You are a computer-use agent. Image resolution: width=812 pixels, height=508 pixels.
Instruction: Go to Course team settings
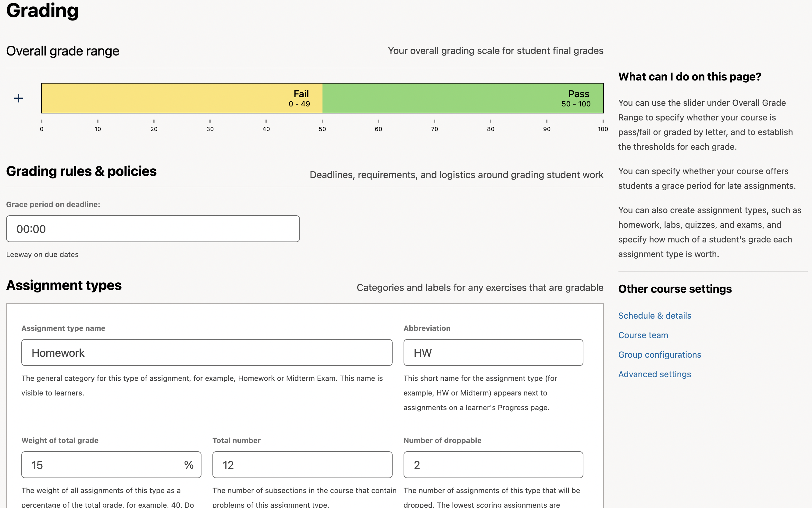(x=643, y=335)
